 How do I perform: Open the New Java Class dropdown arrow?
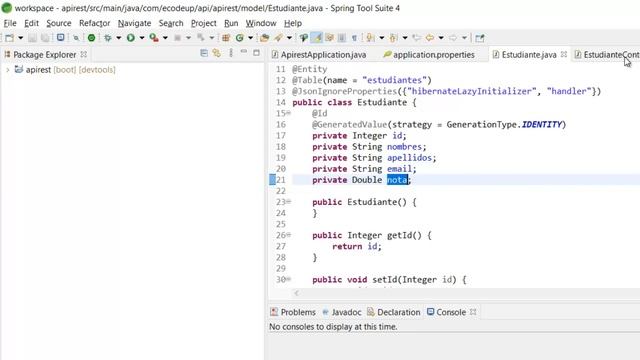(x=250, y=38)
